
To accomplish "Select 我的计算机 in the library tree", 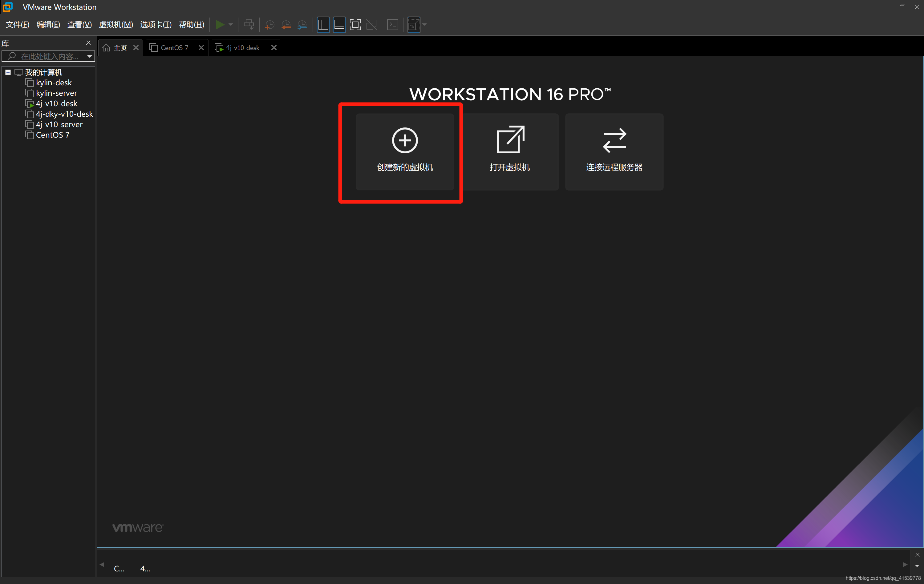I will [x=43, y=72].
